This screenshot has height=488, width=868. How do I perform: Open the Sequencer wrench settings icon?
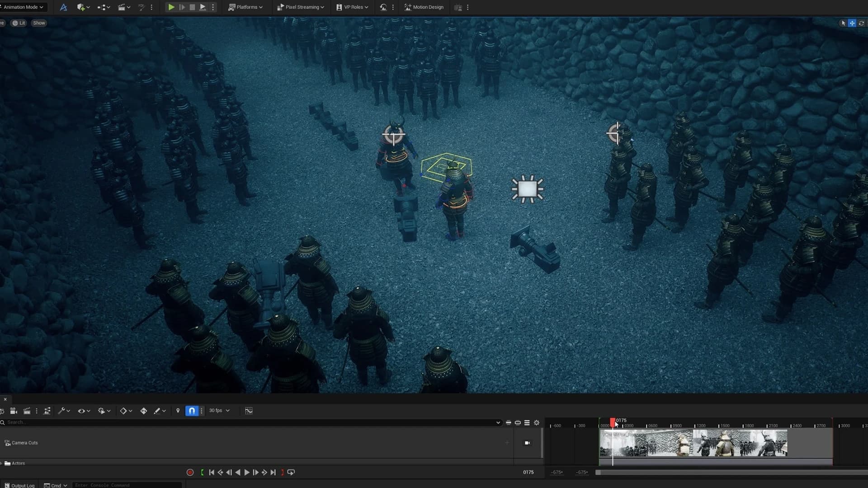point(61,410)
